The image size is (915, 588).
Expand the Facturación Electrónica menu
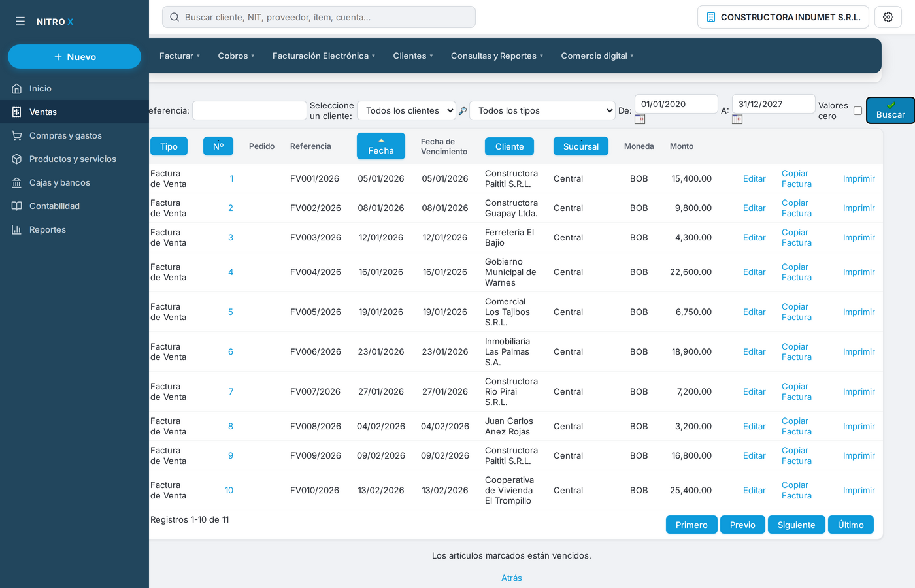click(x=324, y=56)
